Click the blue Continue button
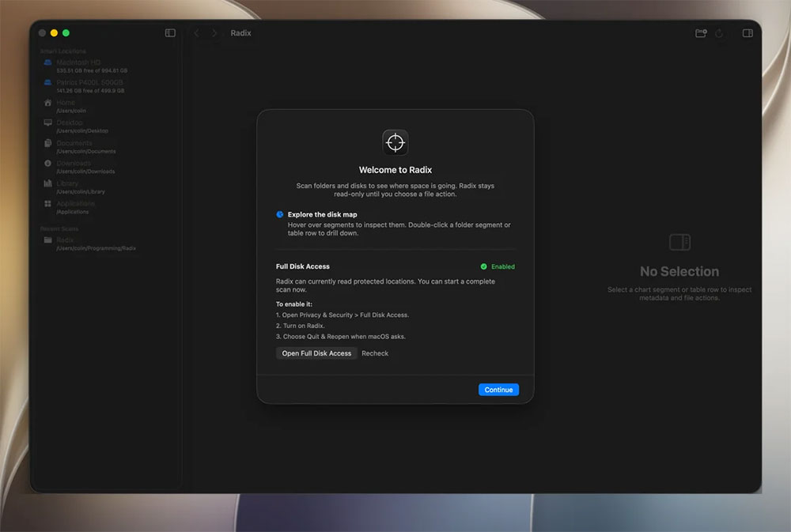Viewport: 791px width, 532px height. [498, 389]
